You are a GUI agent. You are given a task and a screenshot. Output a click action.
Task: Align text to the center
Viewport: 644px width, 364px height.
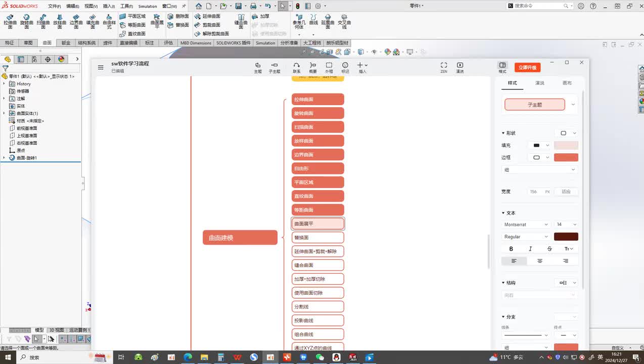(x=540, y=261)
